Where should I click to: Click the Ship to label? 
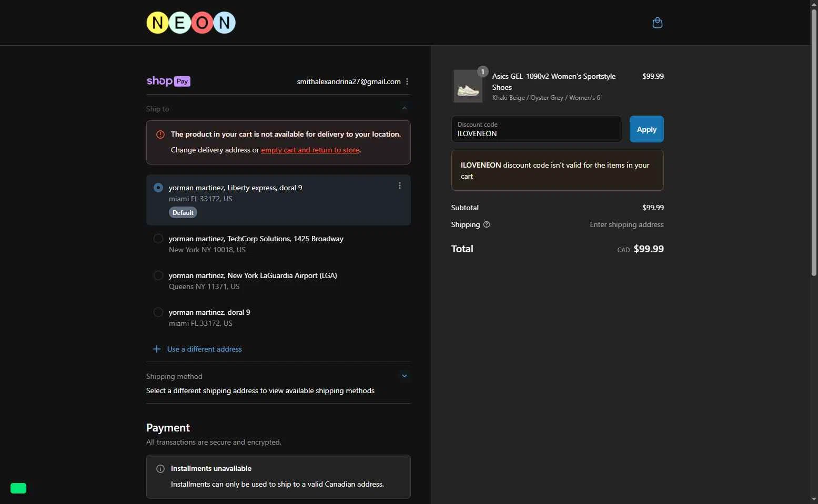click(158, 109)
